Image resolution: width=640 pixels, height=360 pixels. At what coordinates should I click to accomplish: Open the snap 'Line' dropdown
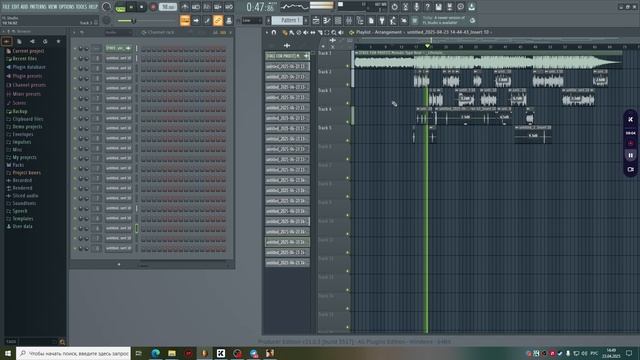251,20
